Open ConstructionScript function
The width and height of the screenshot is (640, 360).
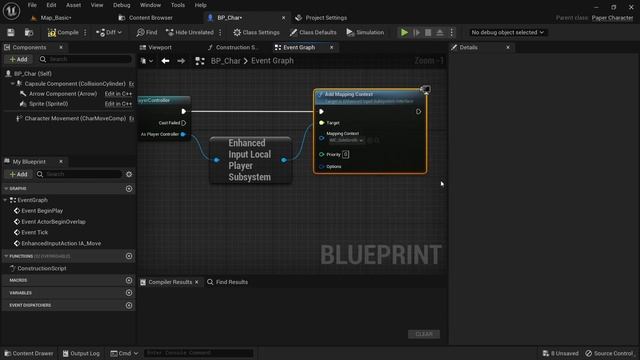click(42, 268)
